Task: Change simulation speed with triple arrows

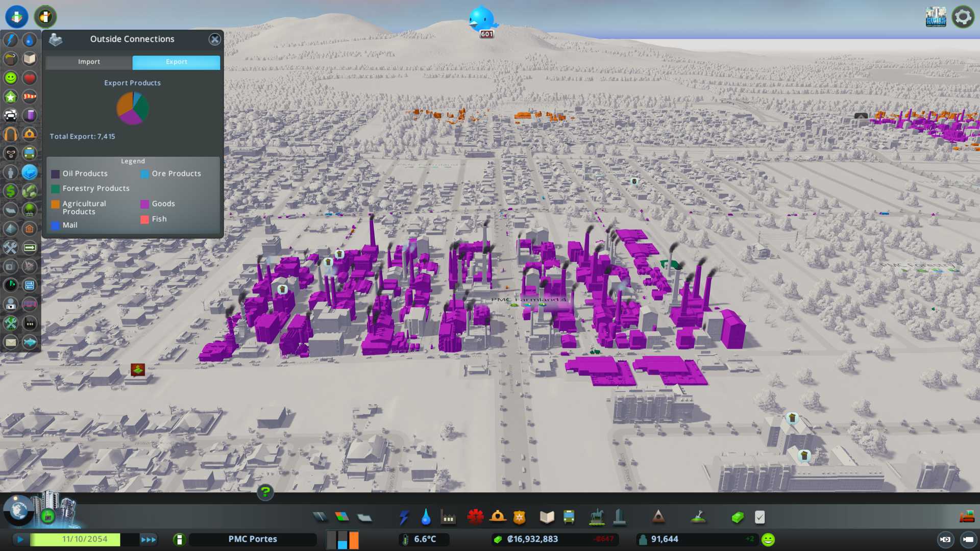Action: (149, 539)
